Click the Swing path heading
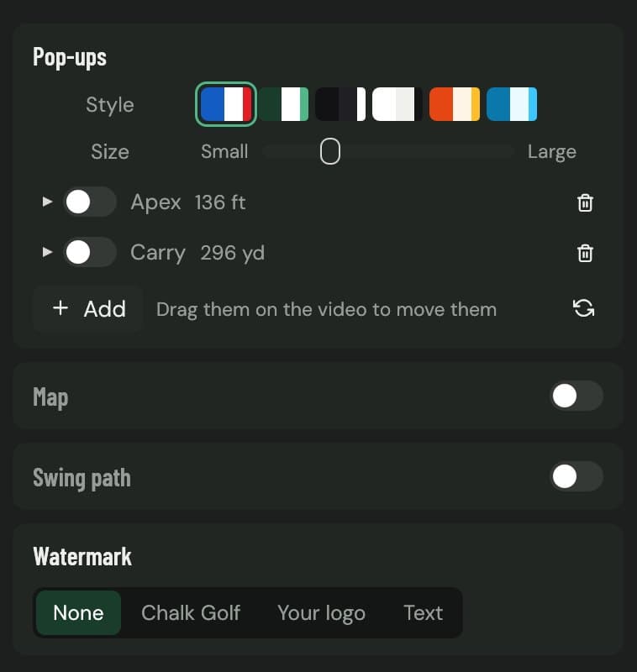Viewport: 637px width, 672px height. [82, 478]
